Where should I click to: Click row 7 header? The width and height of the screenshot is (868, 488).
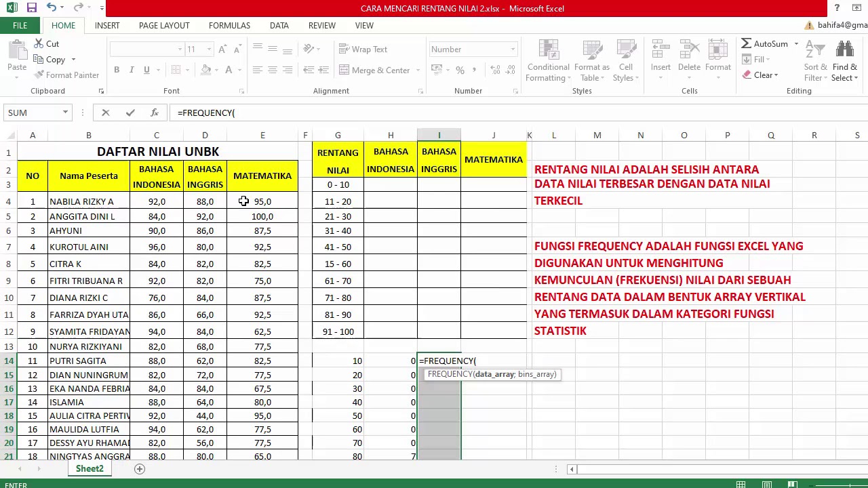[x=9, y=247]
